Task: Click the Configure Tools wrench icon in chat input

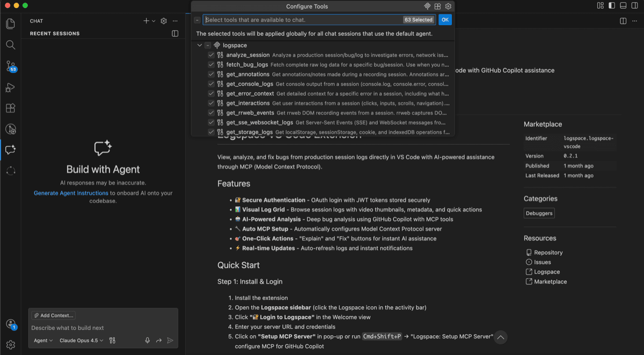Action: click(x=112, y=340)
